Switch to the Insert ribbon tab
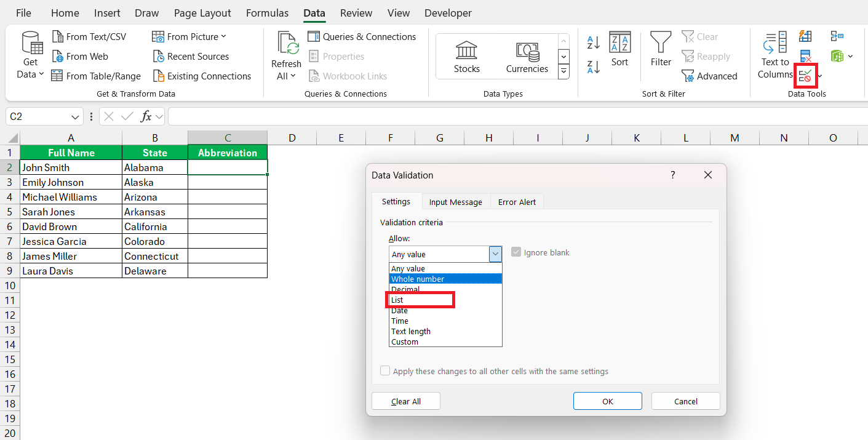Viewport: 868px width, 440px height. pos(107,13)
